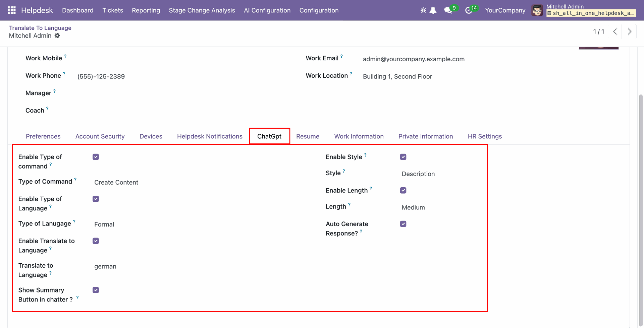The width and height of the screenshot is (644, 328).
Task: Click help tooltip next to Translate to Language
Action: [50, 273]
